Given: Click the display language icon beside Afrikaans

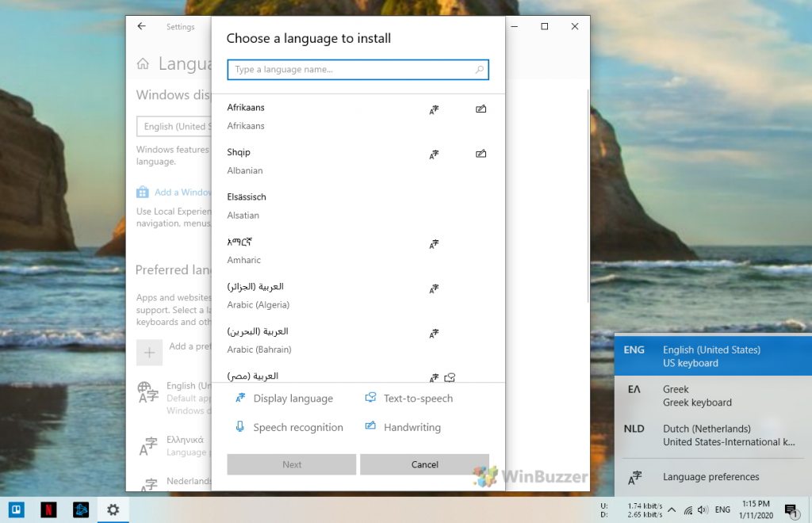Looking at the screenshot, I should [434, 109].
